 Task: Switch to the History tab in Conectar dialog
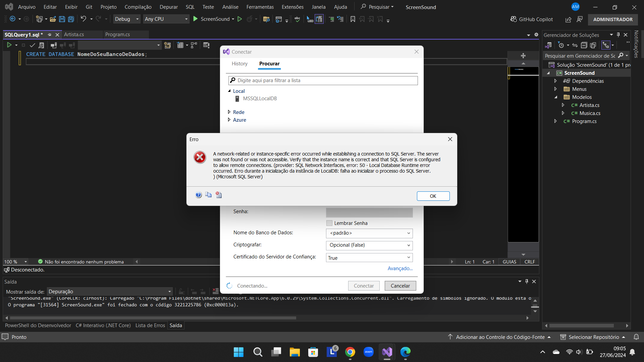coord(239,64)
